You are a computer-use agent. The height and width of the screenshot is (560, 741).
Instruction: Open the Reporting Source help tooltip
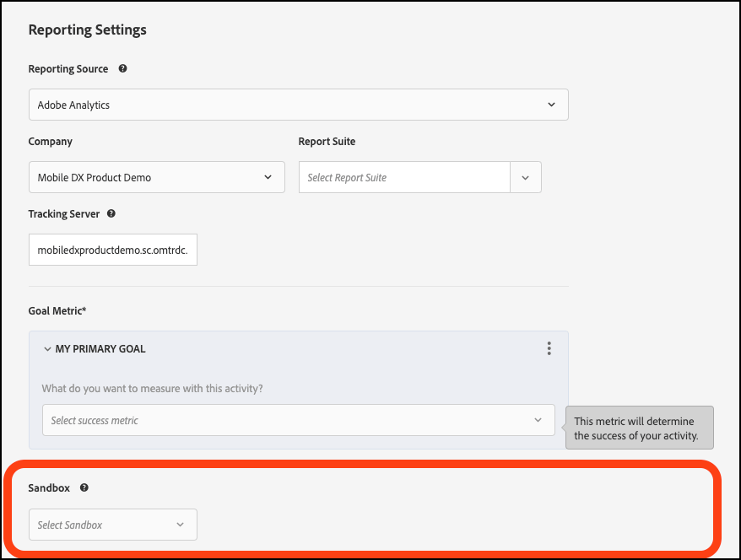click(x=122, y=68)
